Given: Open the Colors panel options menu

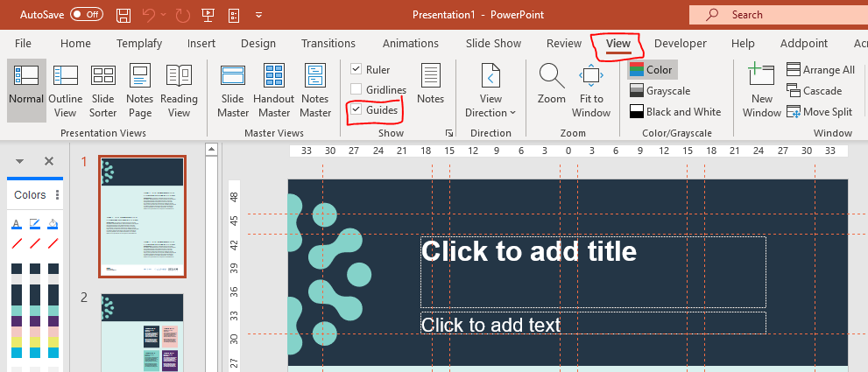Looking at the screenshot, I should click(58, 195).
